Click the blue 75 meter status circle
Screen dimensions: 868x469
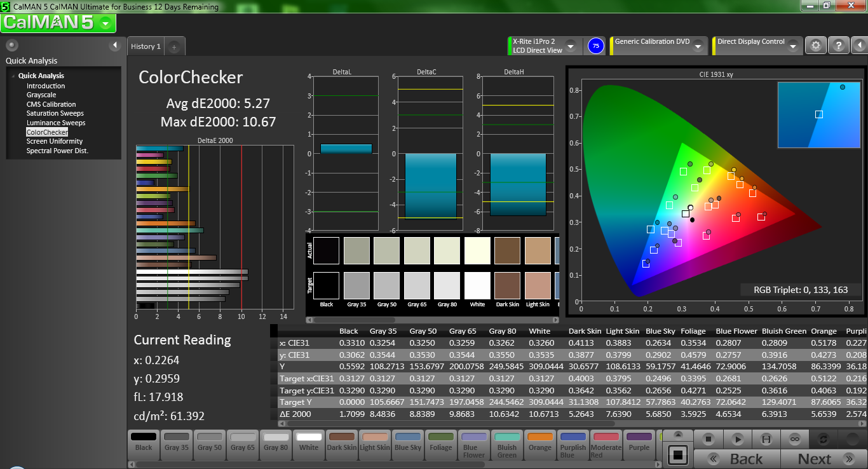[595, 46]
